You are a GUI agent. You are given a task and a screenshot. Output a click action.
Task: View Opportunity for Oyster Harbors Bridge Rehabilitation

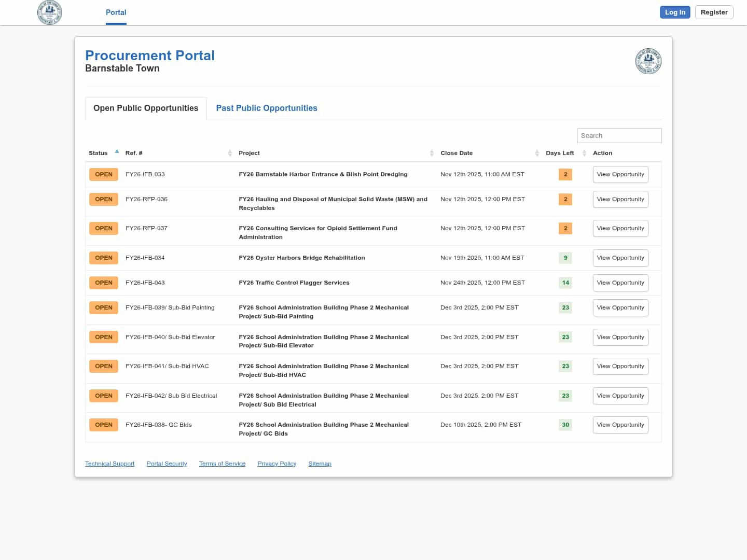tap(620, 258)
